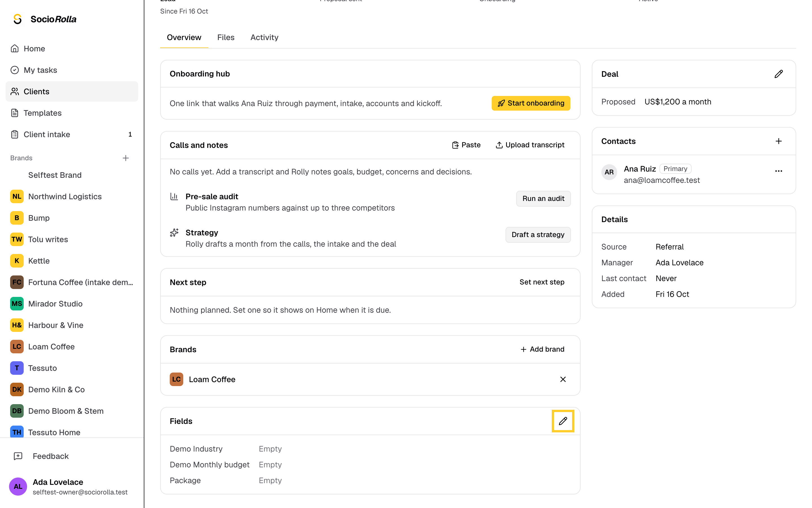Open Feedback in the sidebar
This screenshot has height=508, width=812.
72,456
